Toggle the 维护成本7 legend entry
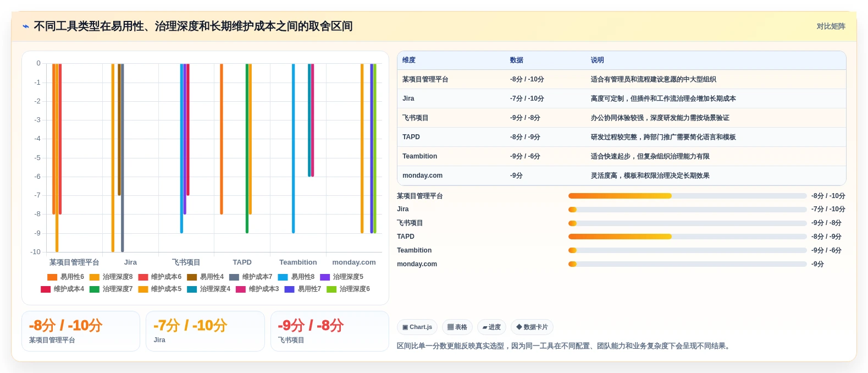This screenshot has height=373, width=868. [251, 277]
